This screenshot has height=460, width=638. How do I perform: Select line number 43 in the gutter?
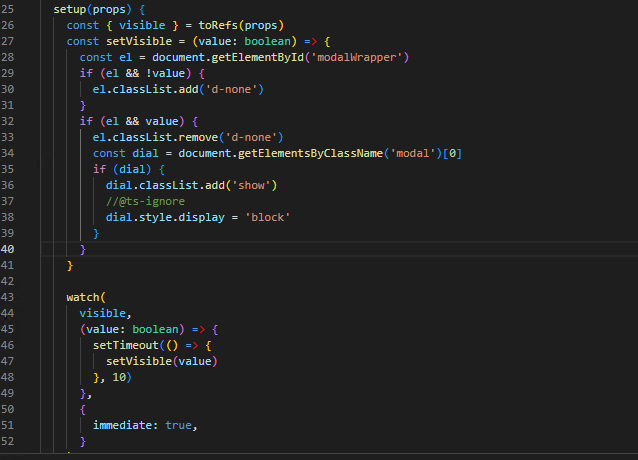click(7, 297)
